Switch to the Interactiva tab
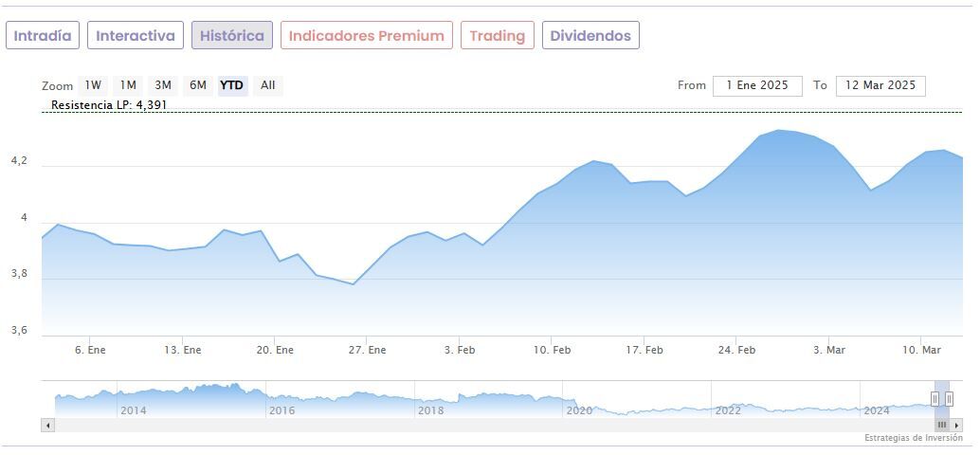Screen dimensions: 980x455 (x=136, y=36)
